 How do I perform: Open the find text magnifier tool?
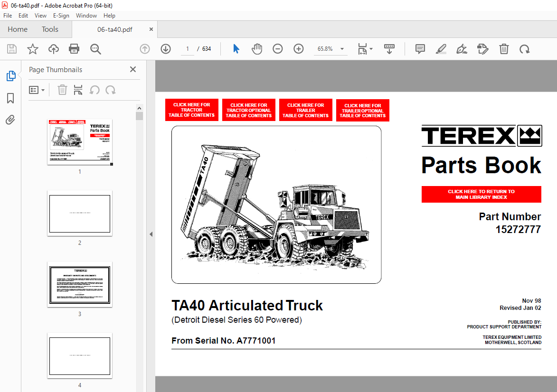coord(95,49)
